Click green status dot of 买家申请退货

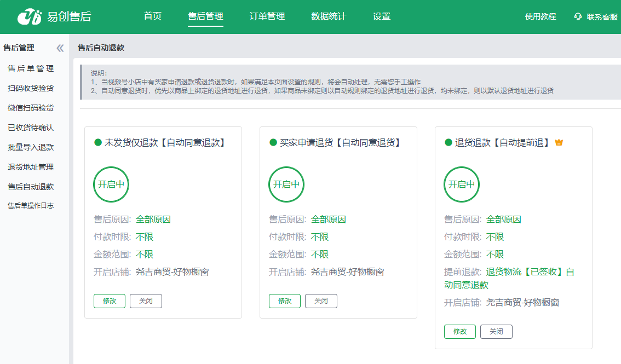click(273, 143)
